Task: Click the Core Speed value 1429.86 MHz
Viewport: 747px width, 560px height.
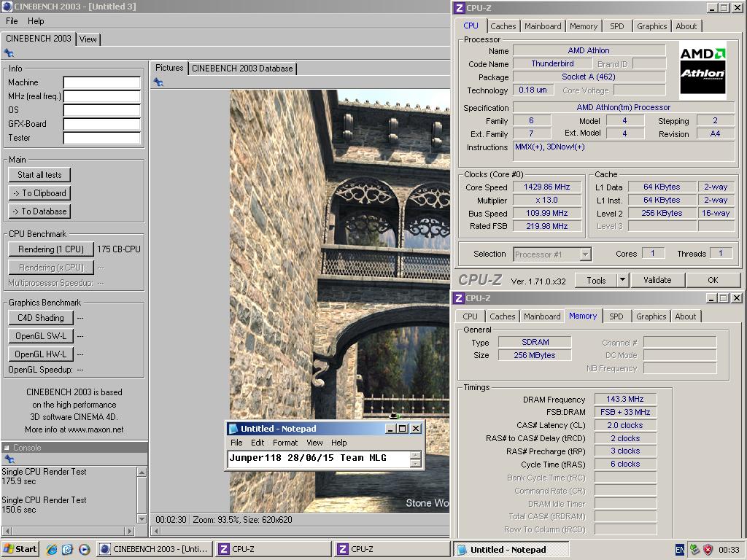Action: 547,187
